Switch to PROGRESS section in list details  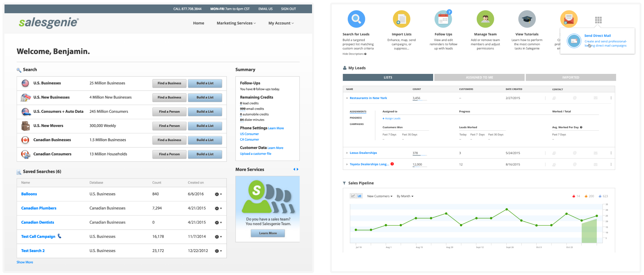click(356, 118)
